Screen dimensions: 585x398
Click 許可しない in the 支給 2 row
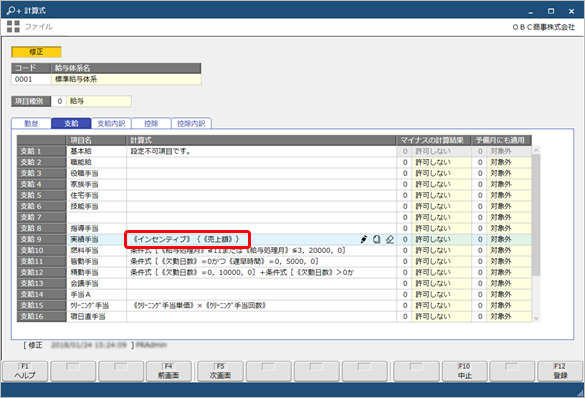[441, 162]
